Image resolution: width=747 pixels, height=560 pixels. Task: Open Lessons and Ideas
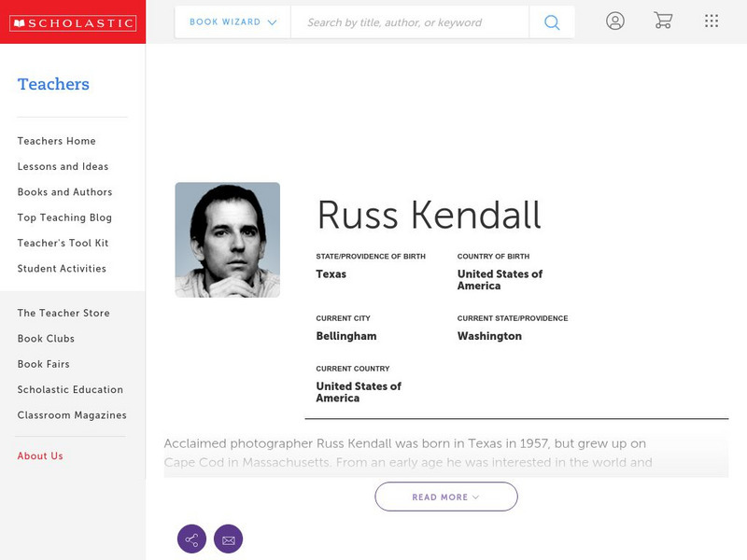coord(63,167)
